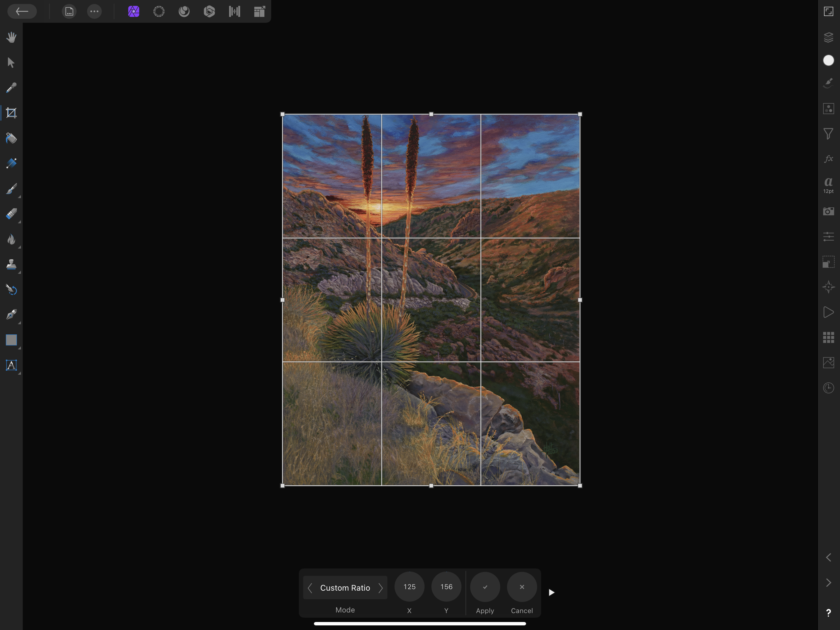Open the Custom Ratio mode selector
The width and height of the screenshot is (840, 630).
[345, 588]
